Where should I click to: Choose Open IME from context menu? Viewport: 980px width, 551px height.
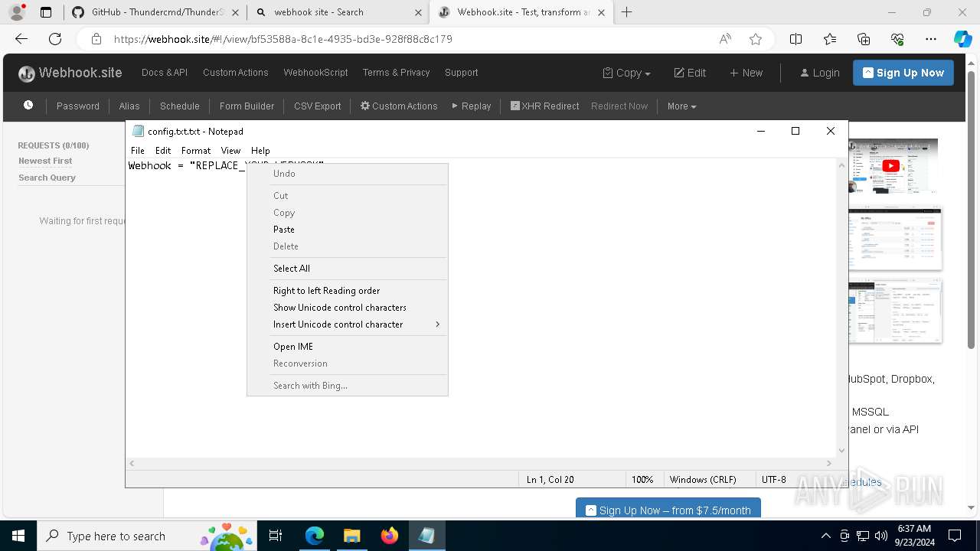click(348, 347)
